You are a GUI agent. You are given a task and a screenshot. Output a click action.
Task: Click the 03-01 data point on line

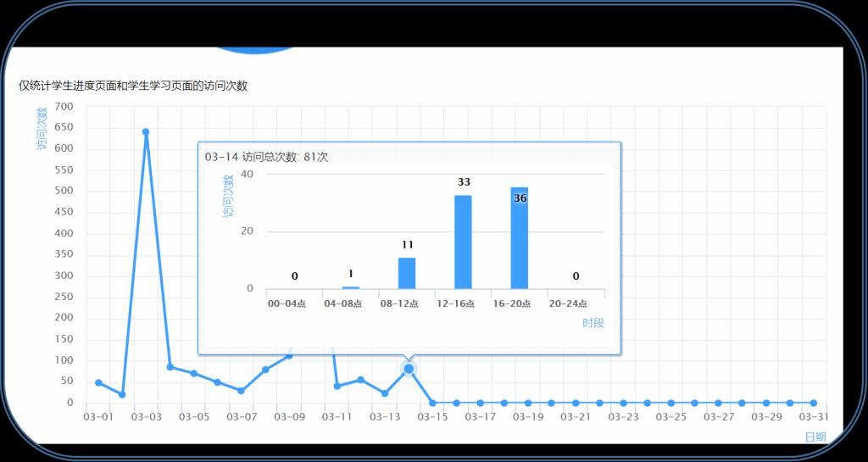[98, 382]
